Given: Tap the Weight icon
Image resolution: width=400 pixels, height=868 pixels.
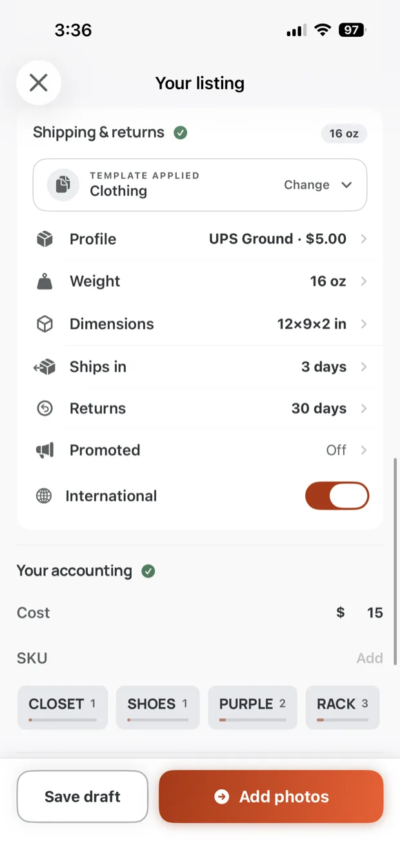Looking at the screenshot, I should click(x=45, y=281).
